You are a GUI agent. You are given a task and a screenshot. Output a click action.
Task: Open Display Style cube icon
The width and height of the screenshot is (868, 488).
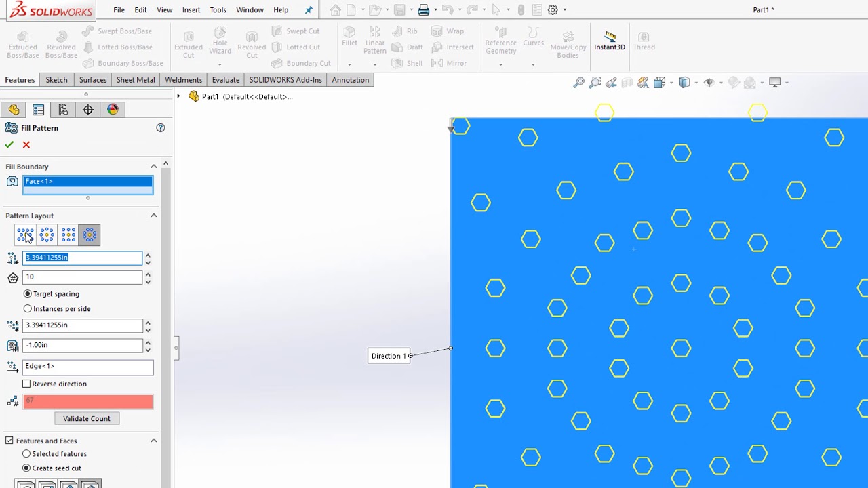tap(684, 83)
